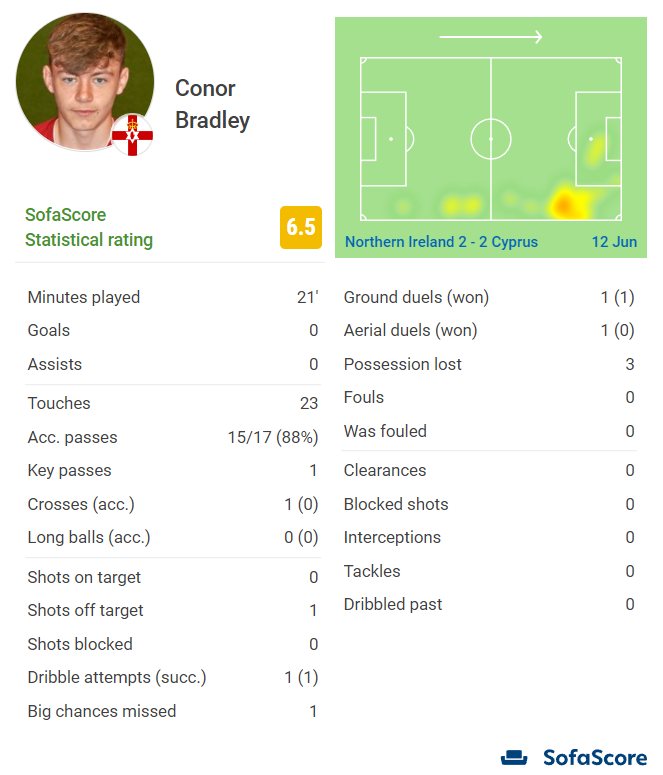Select the Minutes played stat row
The height and width of the screenshot is (775, 663).
[x=173, y=297]
